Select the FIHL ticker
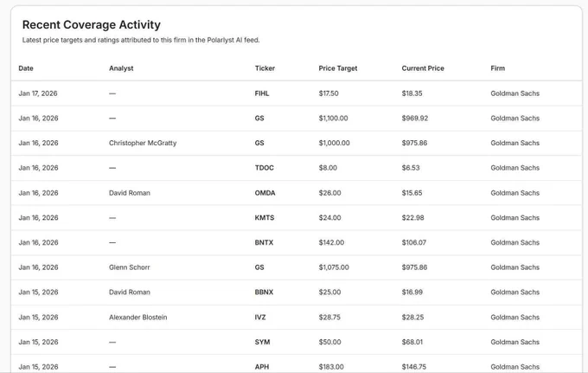 point(262,93)
